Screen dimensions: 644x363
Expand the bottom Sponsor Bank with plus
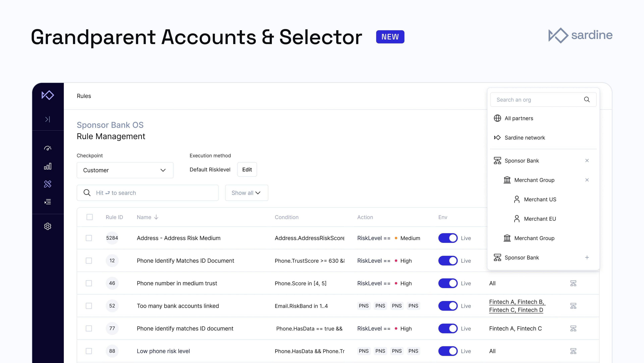tap(587, 257)
